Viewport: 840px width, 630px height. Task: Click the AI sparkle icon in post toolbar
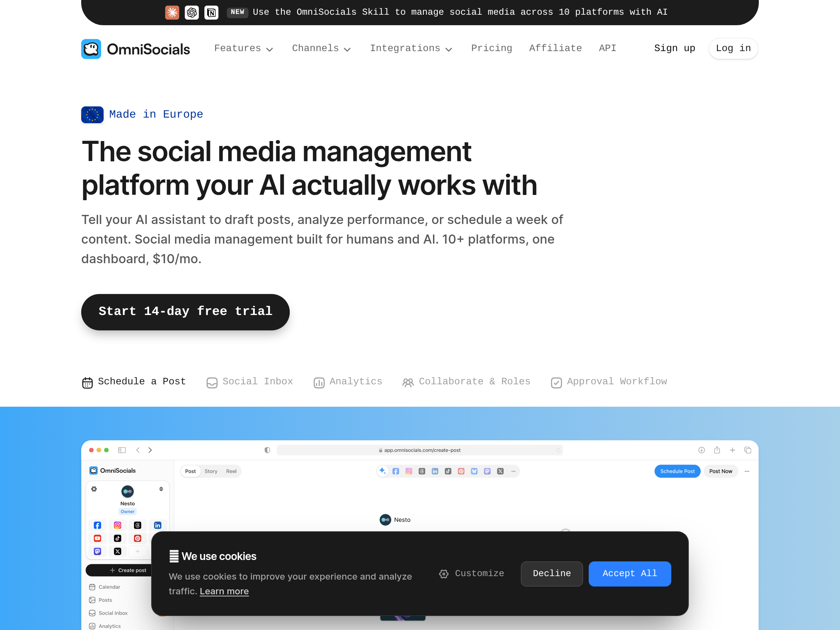click(x=383, y=471)
